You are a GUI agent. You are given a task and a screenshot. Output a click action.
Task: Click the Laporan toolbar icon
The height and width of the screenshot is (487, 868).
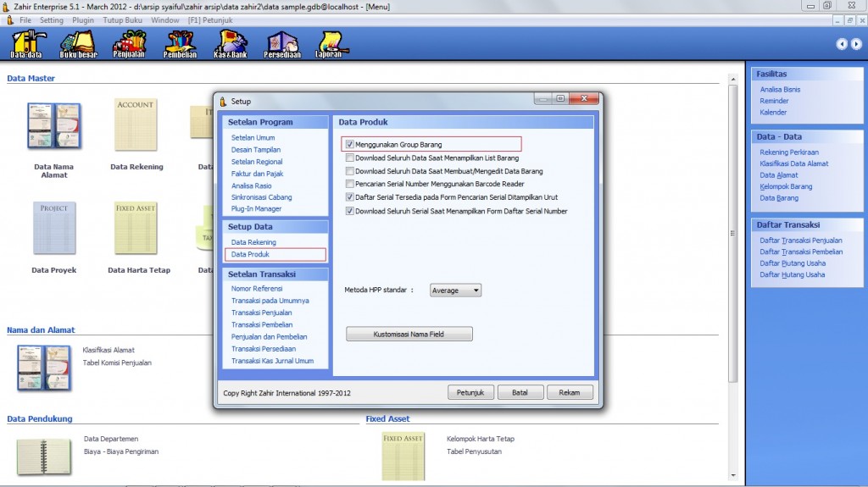[330, 44]
